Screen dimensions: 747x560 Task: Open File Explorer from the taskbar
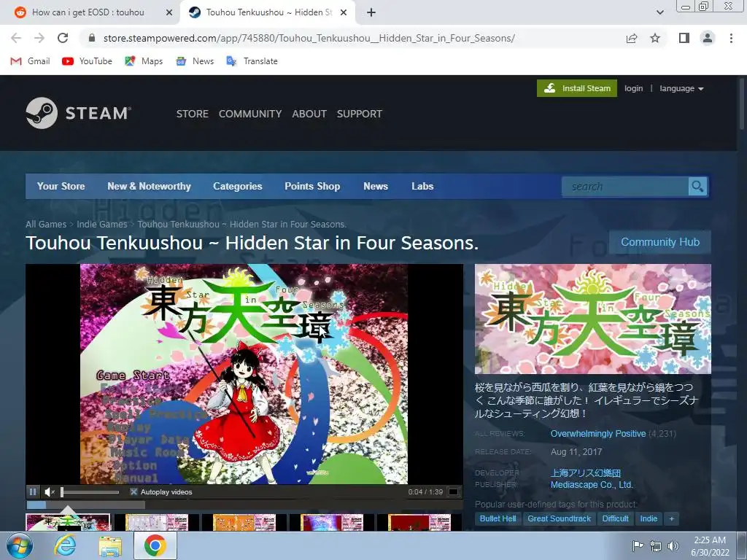110,545
